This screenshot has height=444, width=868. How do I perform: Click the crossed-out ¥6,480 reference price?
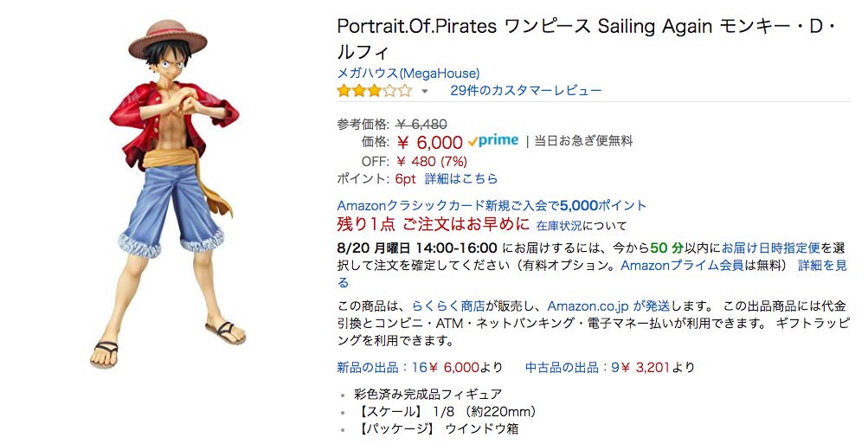click(x=421, y=124)
